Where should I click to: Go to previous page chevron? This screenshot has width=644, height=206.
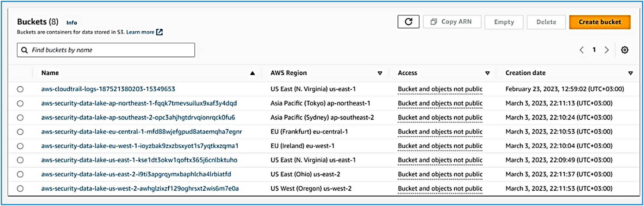point(581,50)
